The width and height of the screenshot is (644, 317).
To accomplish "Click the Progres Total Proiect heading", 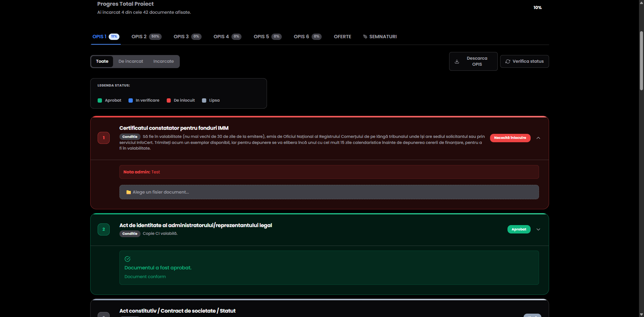I will tap(125, 4).
